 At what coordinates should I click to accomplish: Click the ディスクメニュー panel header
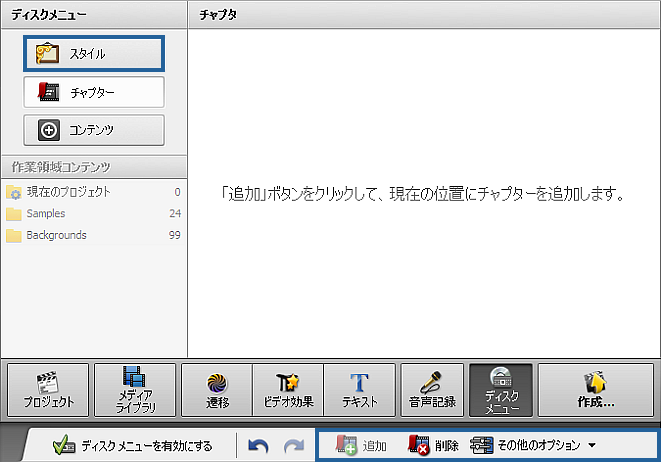point(94,15)
